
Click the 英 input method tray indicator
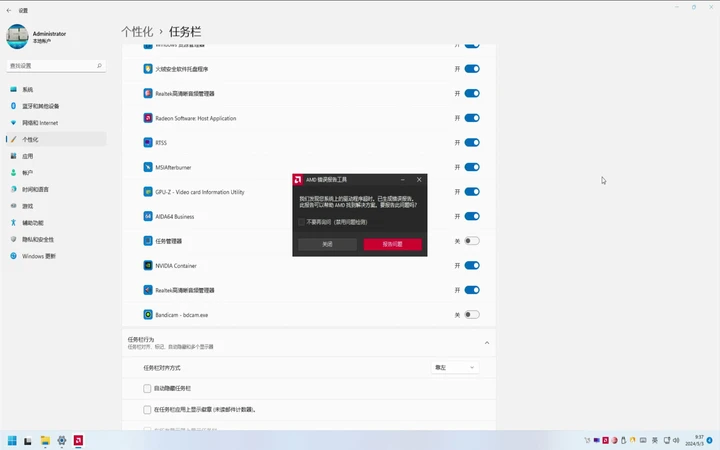[x=655, y=440]
